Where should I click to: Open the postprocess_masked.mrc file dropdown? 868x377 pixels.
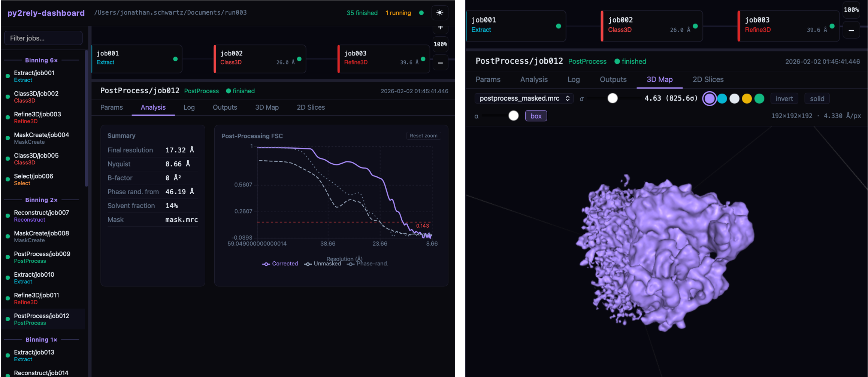tap(524, 98)
